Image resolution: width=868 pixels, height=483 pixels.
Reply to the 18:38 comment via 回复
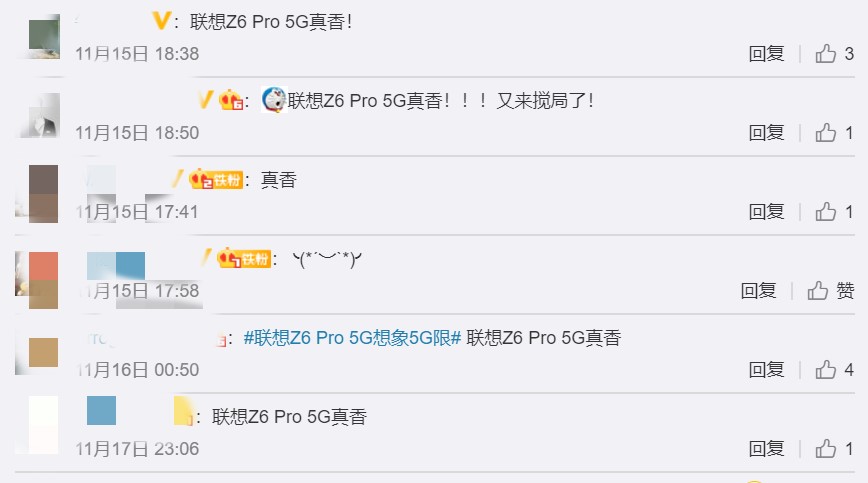766,54
